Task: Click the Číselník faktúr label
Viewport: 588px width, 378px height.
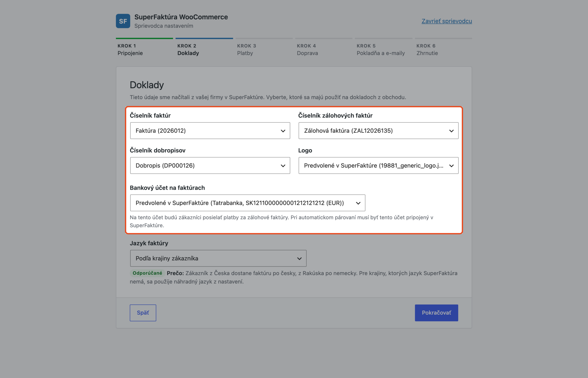Action: click(150, 116)
